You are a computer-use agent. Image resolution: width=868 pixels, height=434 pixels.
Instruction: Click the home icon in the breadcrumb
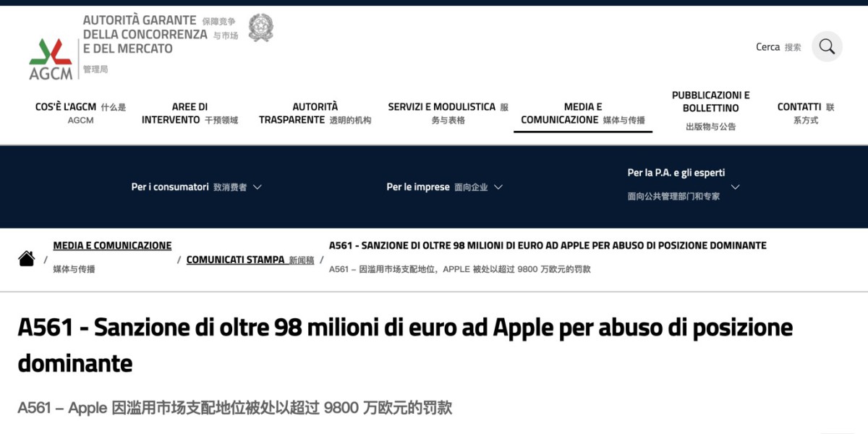click(x=27, y=258)
